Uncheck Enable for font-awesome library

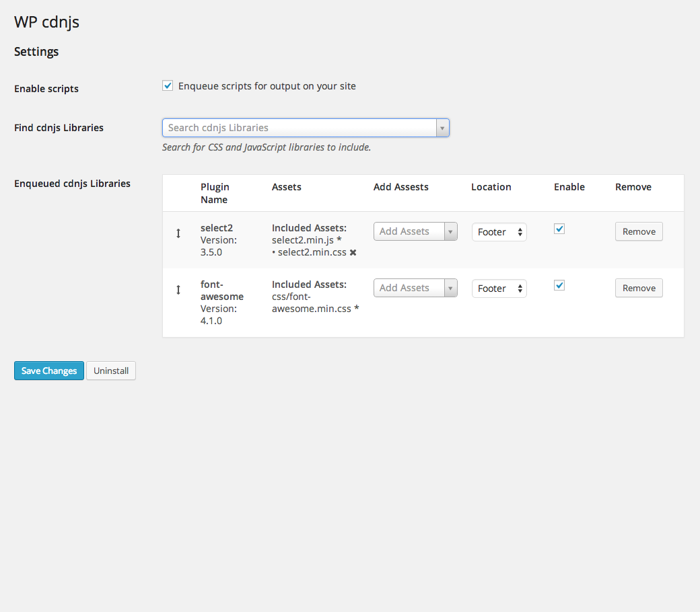pos(559,286)
